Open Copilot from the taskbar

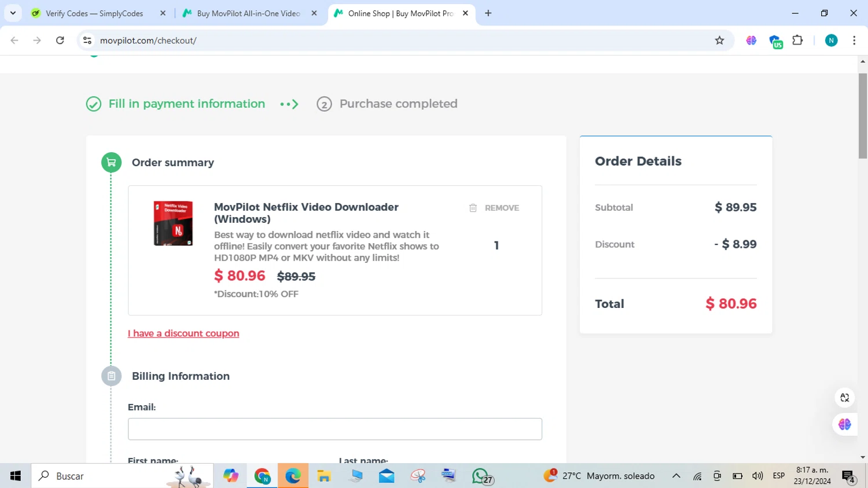231,476
